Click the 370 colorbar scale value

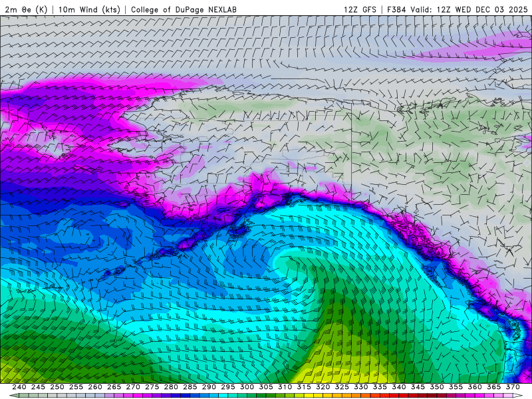513,387
